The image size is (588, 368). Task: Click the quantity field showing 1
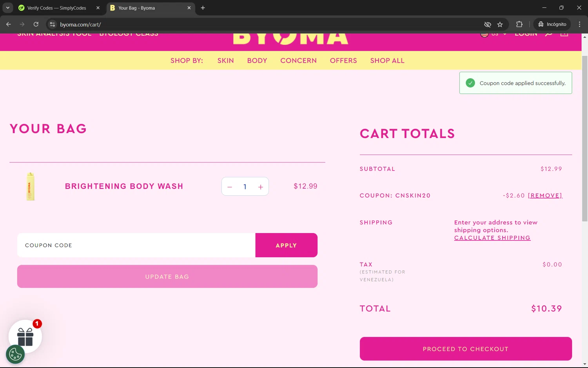pyautogui.click(x=245, y=187)
